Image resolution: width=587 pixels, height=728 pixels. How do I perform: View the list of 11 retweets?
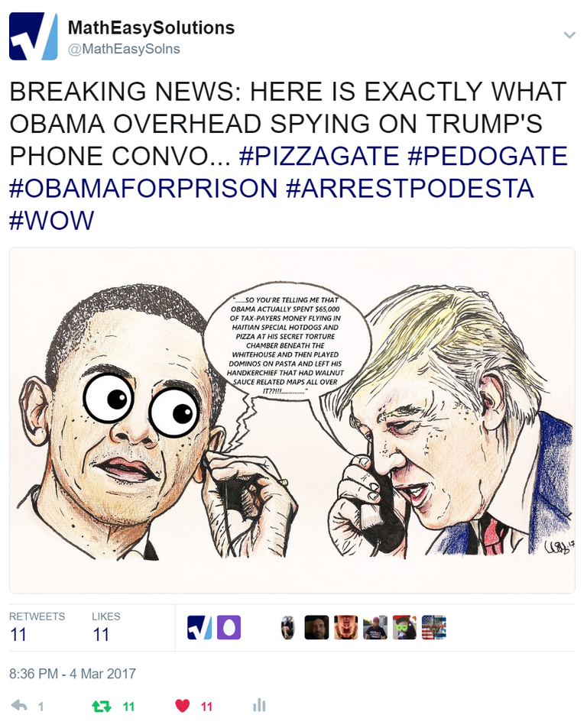pyautogui.click(x=37, y=626)
